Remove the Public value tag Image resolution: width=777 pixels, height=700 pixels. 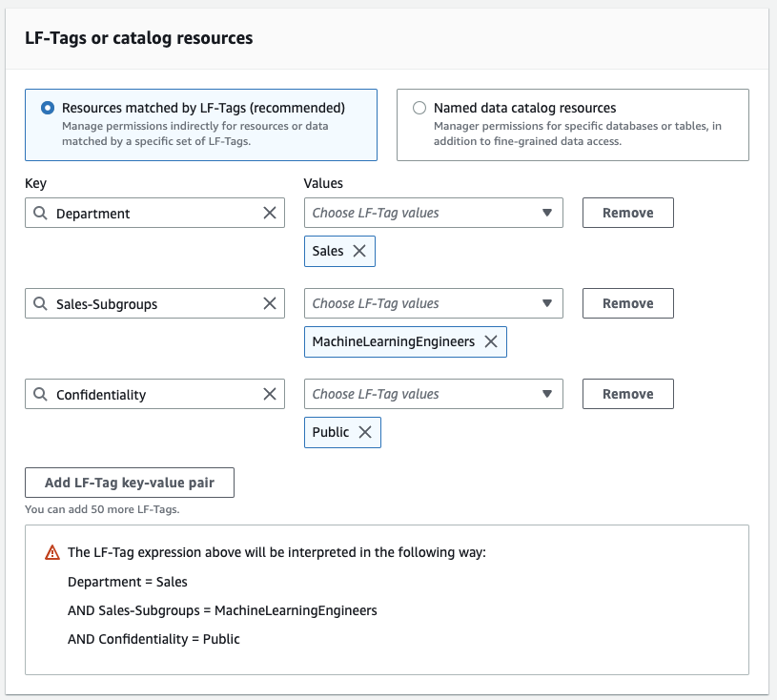365,432
